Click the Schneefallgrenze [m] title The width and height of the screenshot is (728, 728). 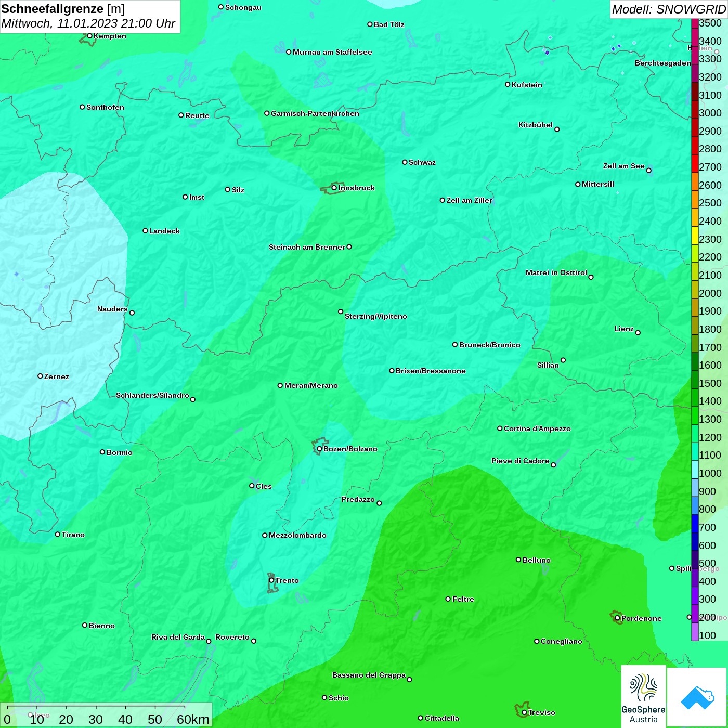click(x=63, y=9)
